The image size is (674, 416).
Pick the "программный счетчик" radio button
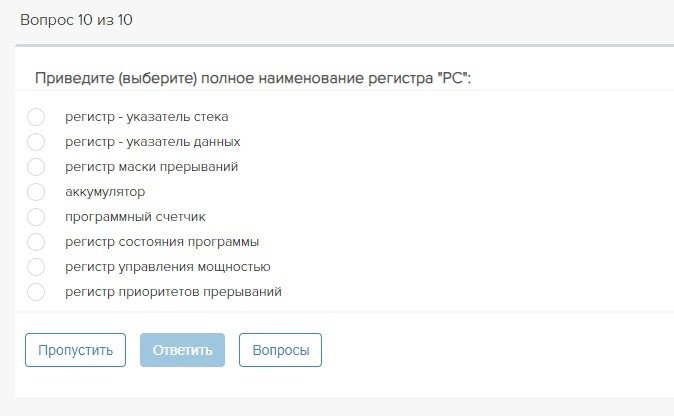pos(36,217)
